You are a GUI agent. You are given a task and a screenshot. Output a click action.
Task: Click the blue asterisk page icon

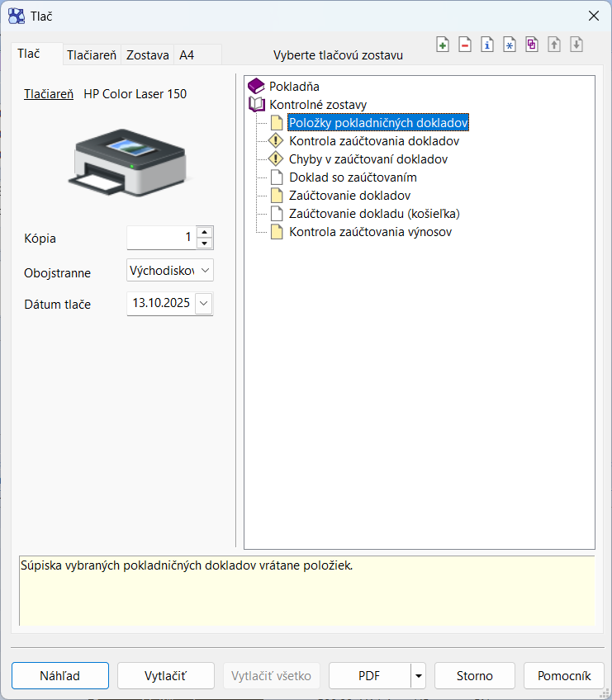point(510,45)
